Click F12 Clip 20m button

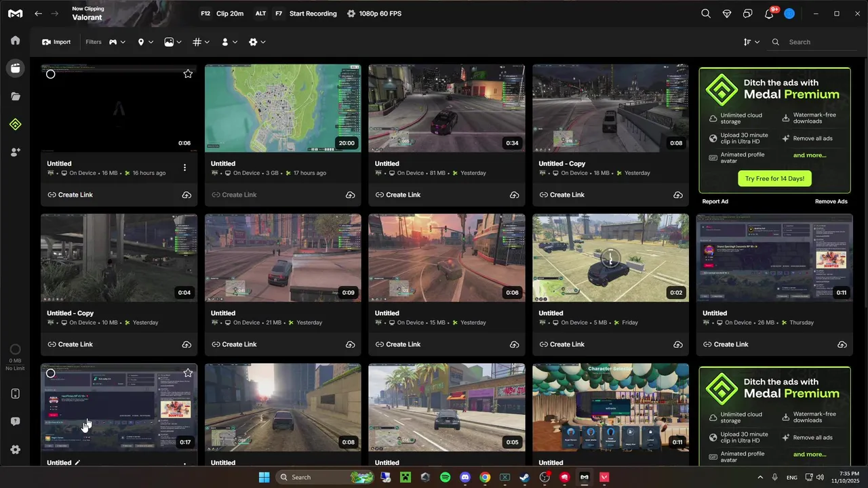(x=222, y=14)
